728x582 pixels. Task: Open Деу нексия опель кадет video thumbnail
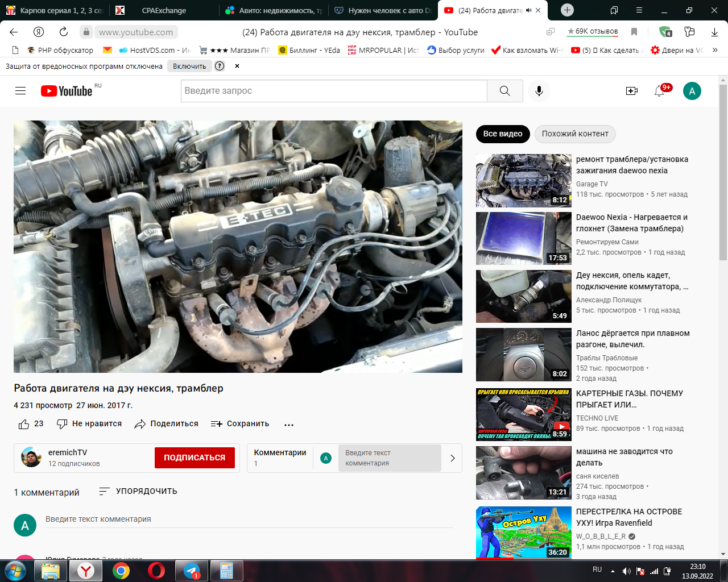524,297
